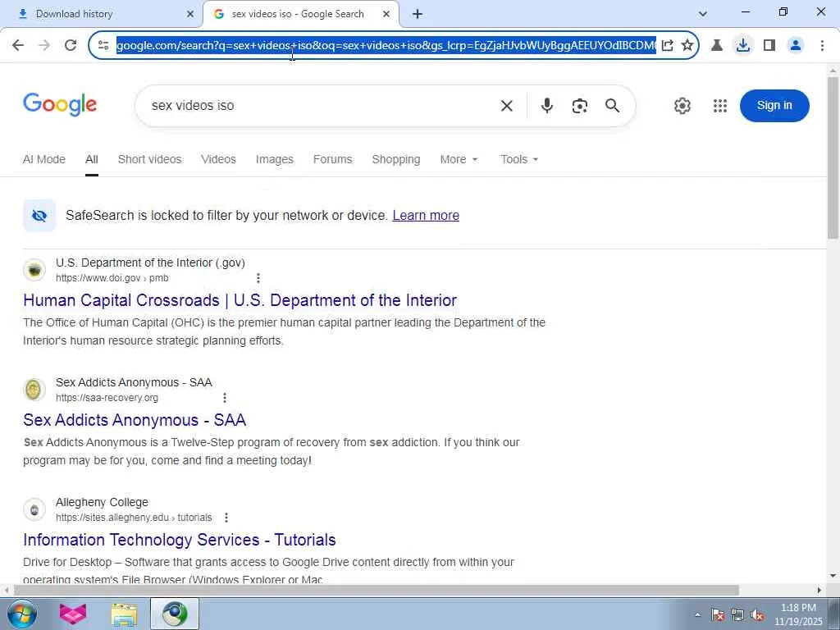This screenshot has height=630, width=840.
Task: Clear the search box with X
Action: point(507,106)
